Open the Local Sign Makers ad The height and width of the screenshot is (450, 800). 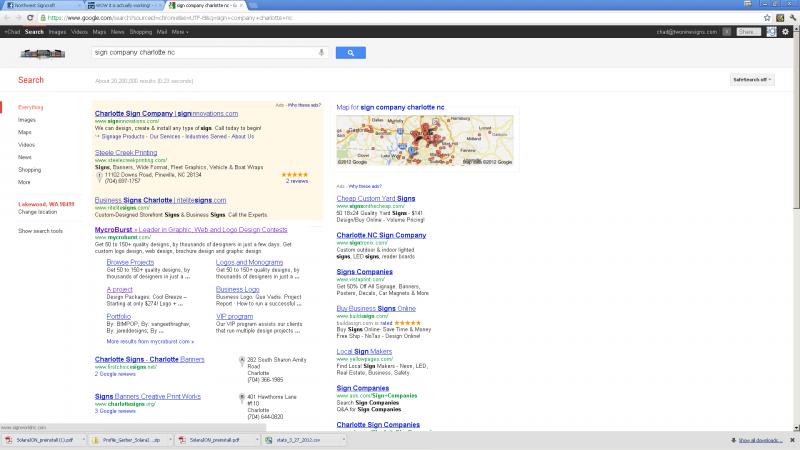[364, 351]
